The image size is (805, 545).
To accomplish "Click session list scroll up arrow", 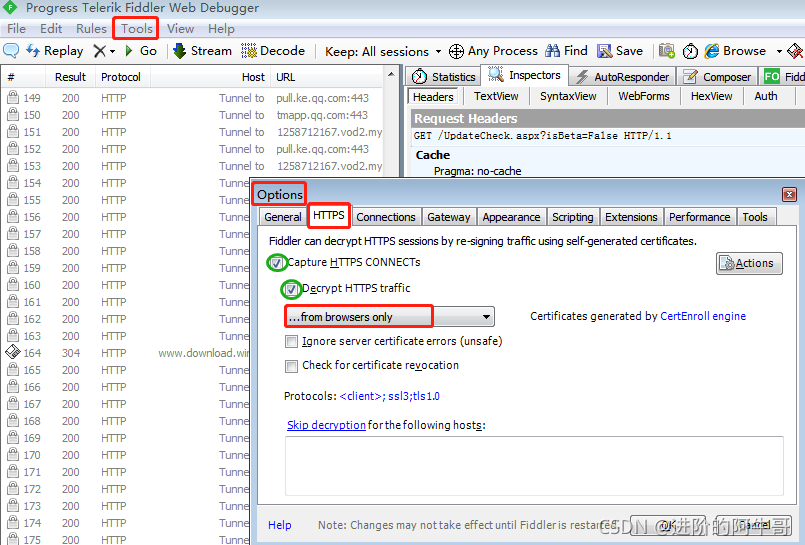I will tap(391, 75).
